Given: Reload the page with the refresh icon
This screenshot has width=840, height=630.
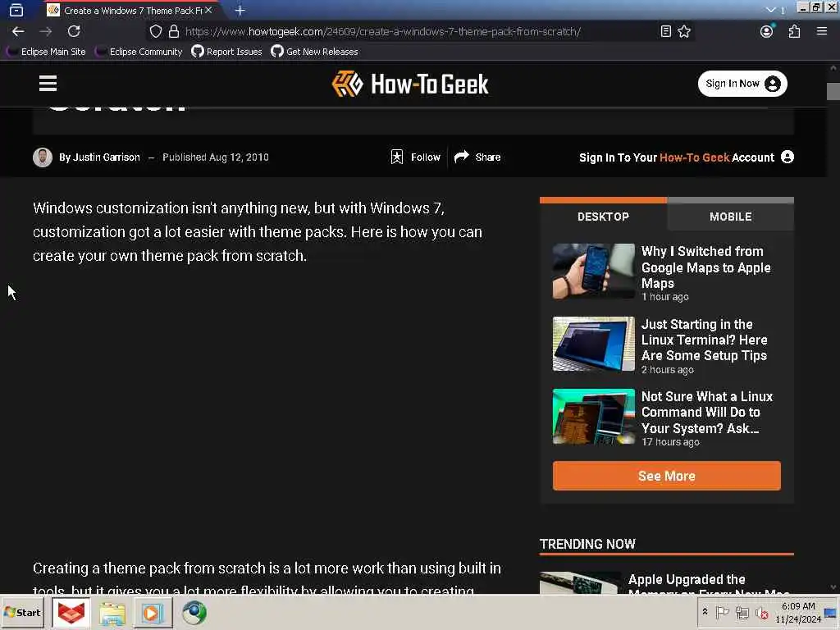Looking at the screenshot, I should tap(74, 32).
